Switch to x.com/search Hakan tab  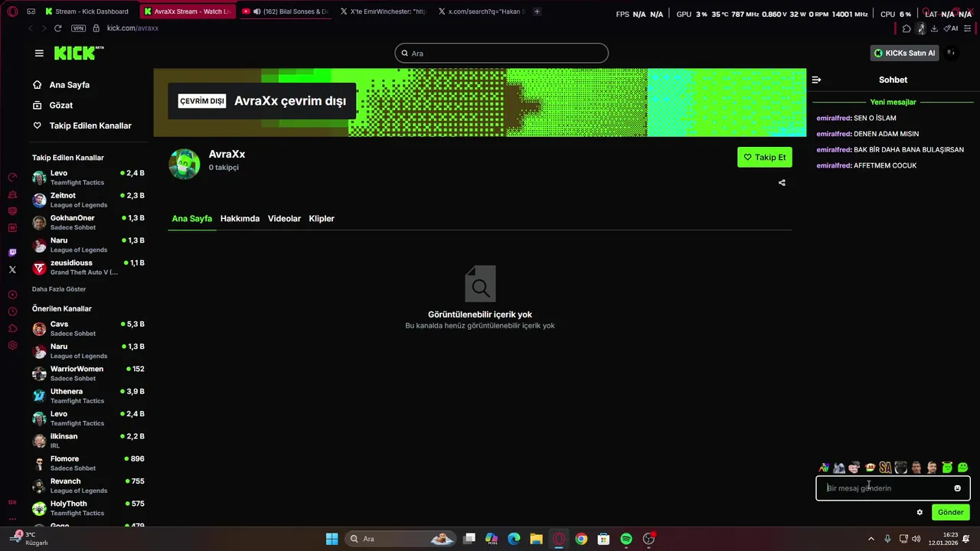coord(481,11)
